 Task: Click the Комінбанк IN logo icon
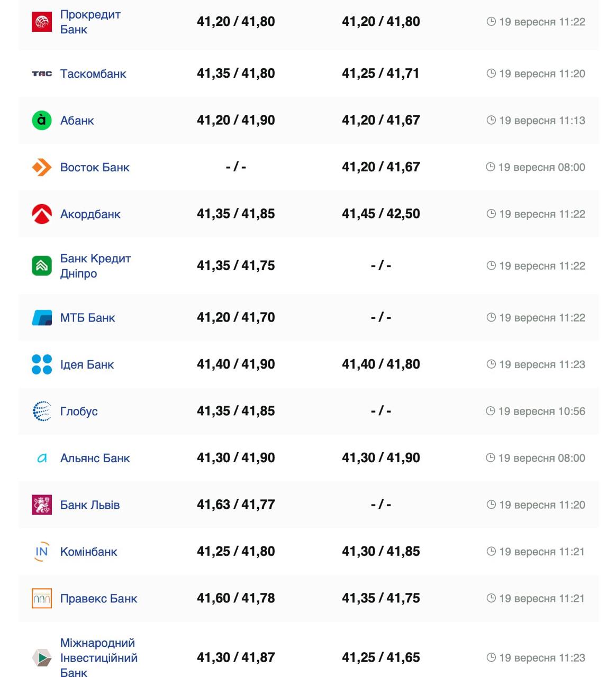click(42, 552)
